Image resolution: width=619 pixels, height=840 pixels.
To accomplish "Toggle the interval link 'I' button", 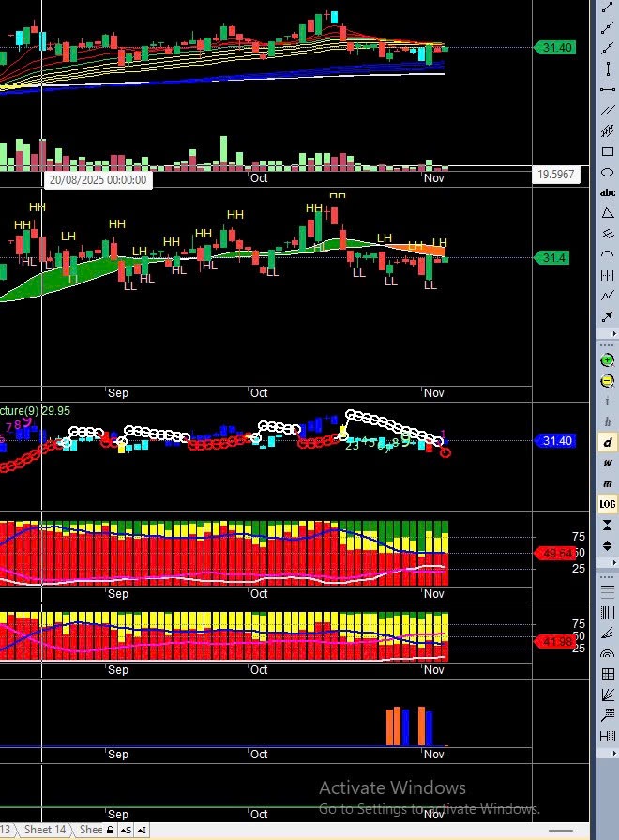I will (x=142, y=830).
